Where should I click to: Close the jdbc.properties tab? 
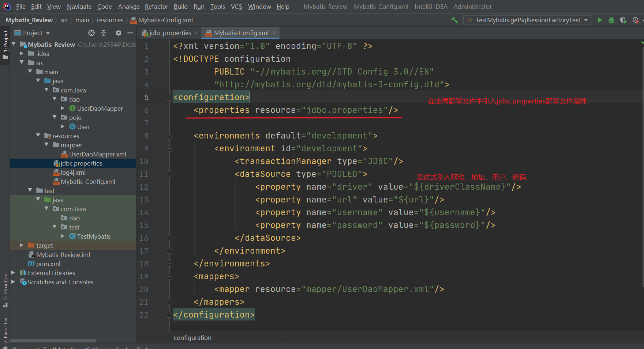[x=196, y=33]
